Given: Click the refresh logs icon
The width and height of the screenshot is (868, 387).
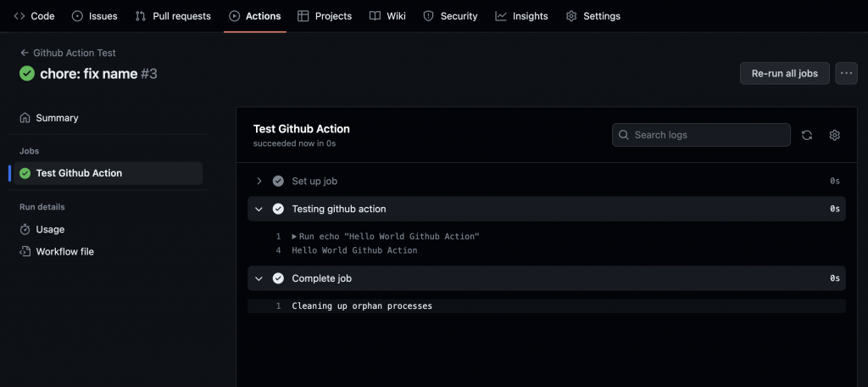Looking at the screenshot, I should tap(807, 135).
